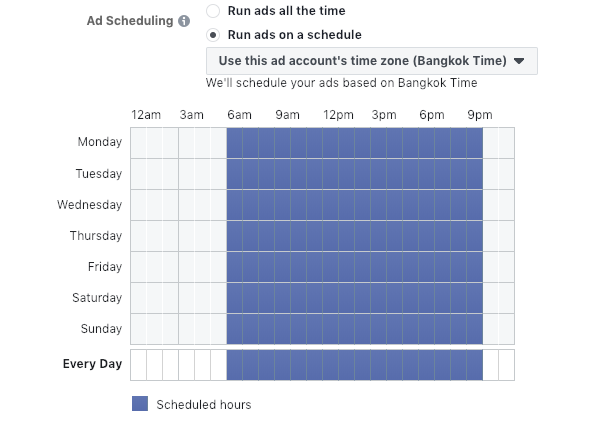Toggle Friday 3pm schedule cell
Screen dimensions: 608x431
tap(378, 267)
